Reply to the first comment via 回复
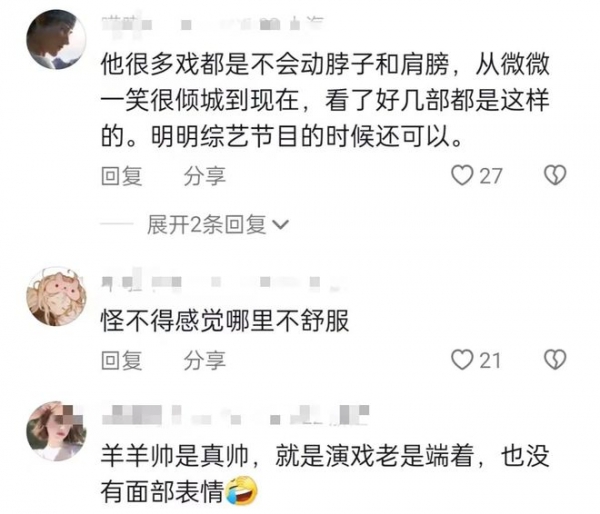Image resolution: width=600 pixels, height=514 pixels. click(x=122, y=176)
